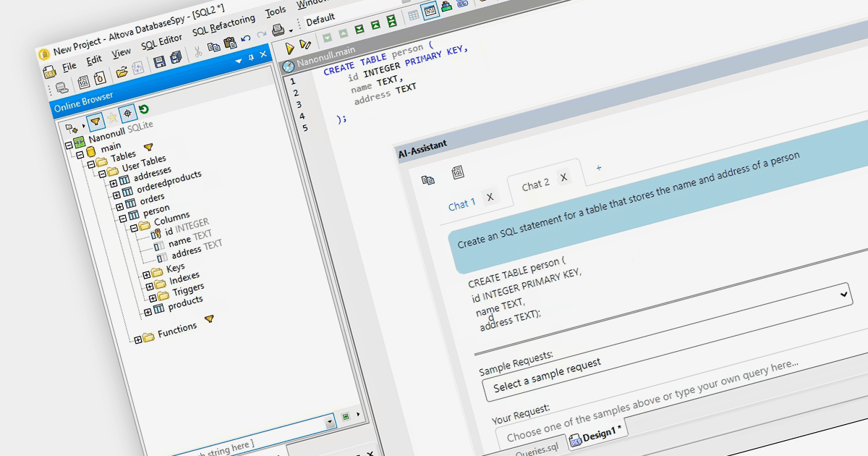Add a new chat with plus button
The image size is (868, 456).
click(598, 168)
